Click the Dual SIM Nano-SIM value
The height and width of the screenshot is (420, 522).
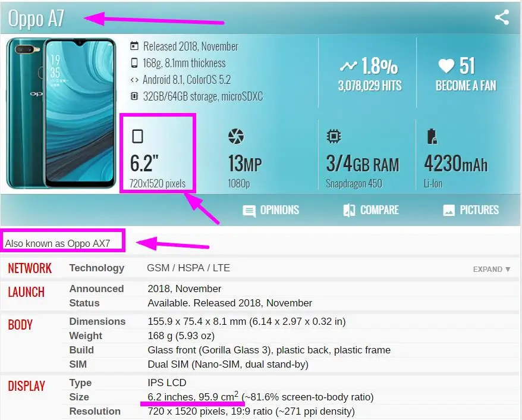228,364
